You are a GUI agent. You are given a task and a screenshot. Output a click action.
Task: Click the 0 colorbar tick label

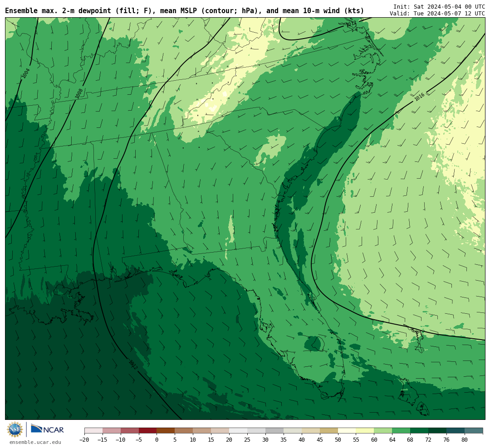click(157, 439)
